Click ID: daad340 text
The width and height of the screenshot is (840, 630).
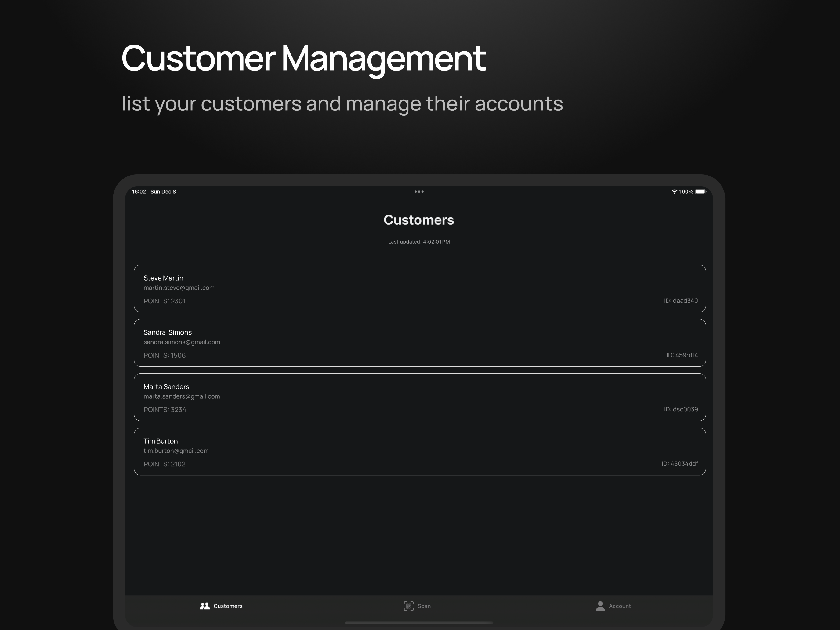tap(681, 301)
